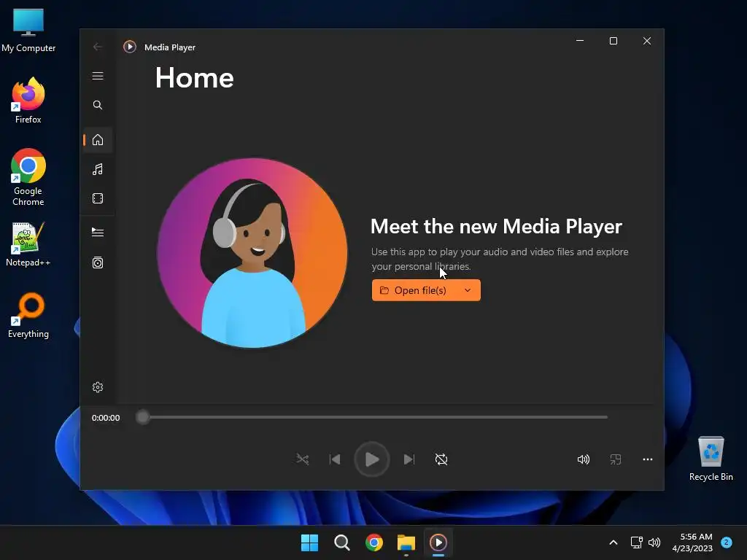Image resolution: width=747 pixels, height=560 pixels.
Task: Open the more options ellipsis menu
Action: pyautogui.click(x=648, y=459)
